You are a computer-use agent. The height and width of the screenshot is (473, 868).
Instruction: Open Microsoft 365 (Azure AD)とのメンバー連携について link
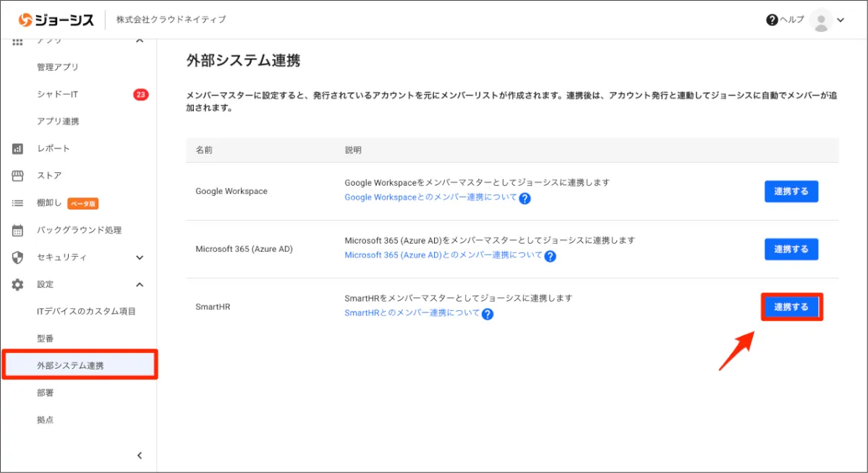pyautogui.click(x=443, y=255)
